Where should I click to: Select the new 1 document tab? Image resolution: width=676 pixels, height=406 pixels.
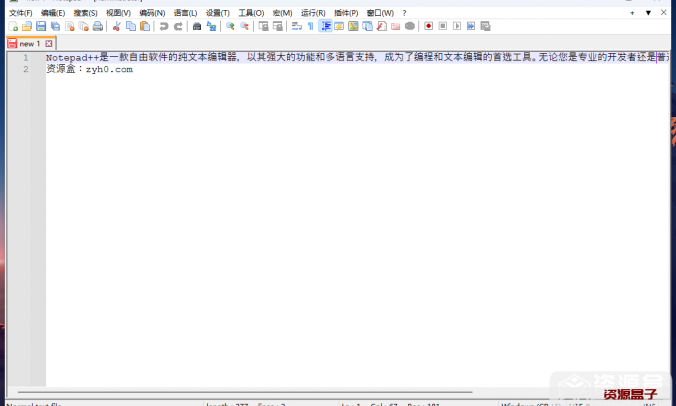tap(30, 44)
